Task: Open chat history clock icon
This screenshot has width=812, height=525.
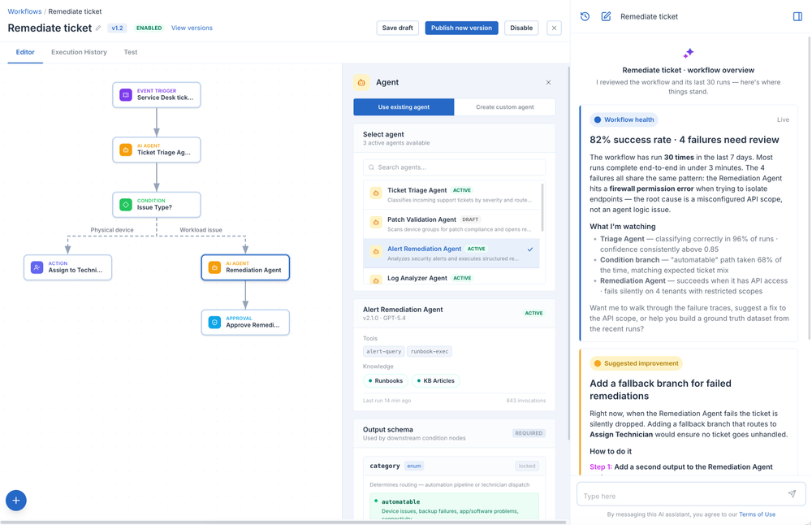Action: tap(585, 16)
